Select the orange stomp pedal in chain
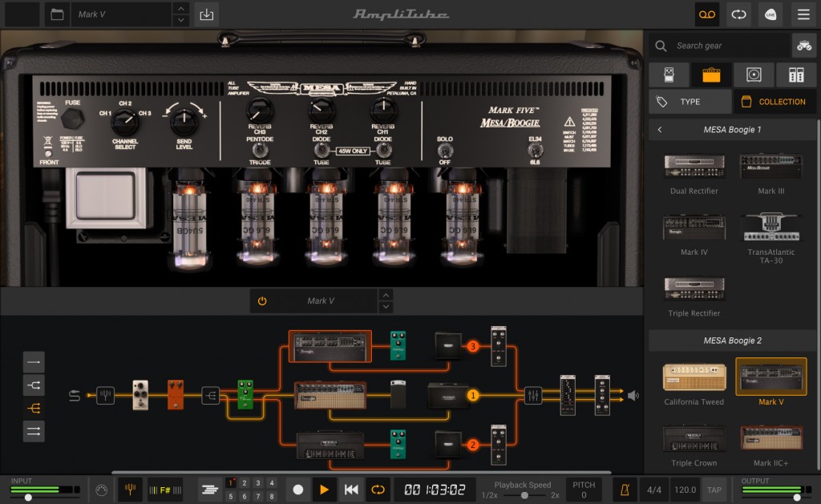The image size is (821, 504). pyautogui.click(x=176, y=394)
